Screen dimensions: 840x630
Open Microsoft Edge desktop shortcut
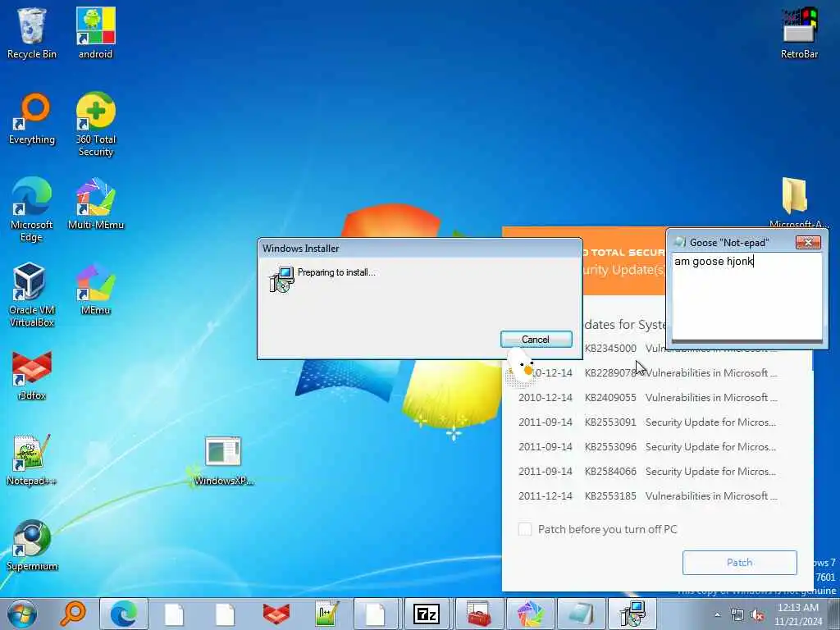32,209
